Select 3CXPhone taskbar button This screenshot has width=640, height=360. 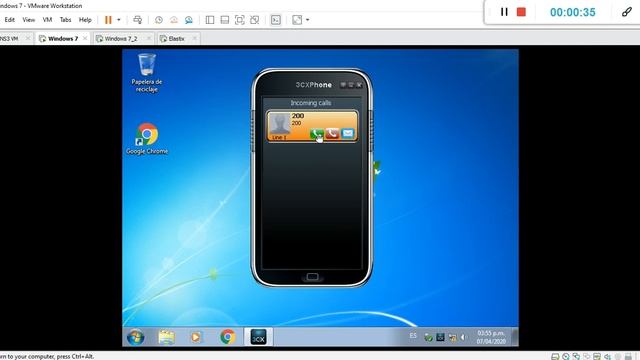pos(258,337)
